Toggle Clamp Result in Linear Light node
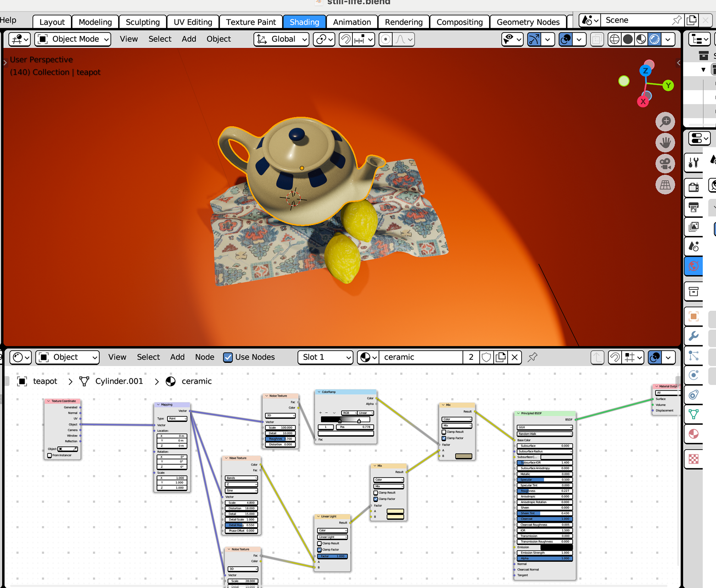Viewport: 716px width, 588px height. [x=320, y=543]
